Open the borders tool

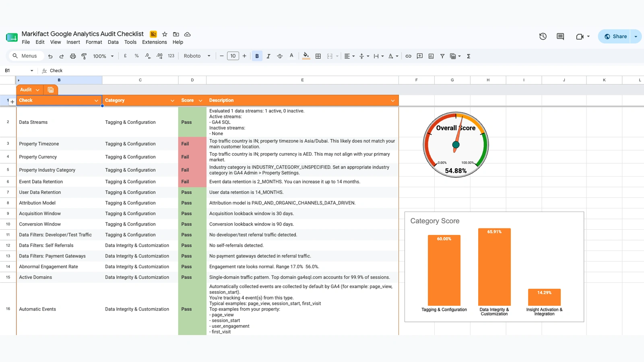point(318,56)
